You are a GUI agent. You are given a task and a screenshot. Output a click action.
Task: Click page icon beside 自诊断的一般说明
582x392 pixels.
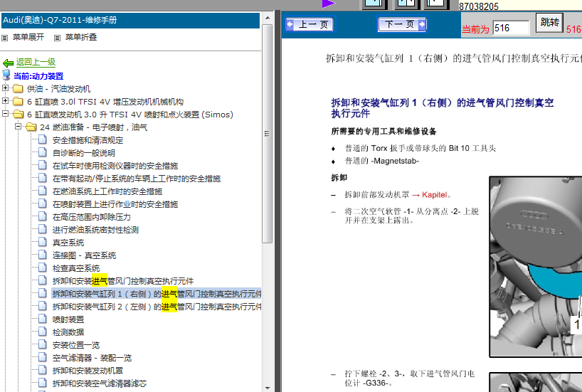tap(43, 152)
